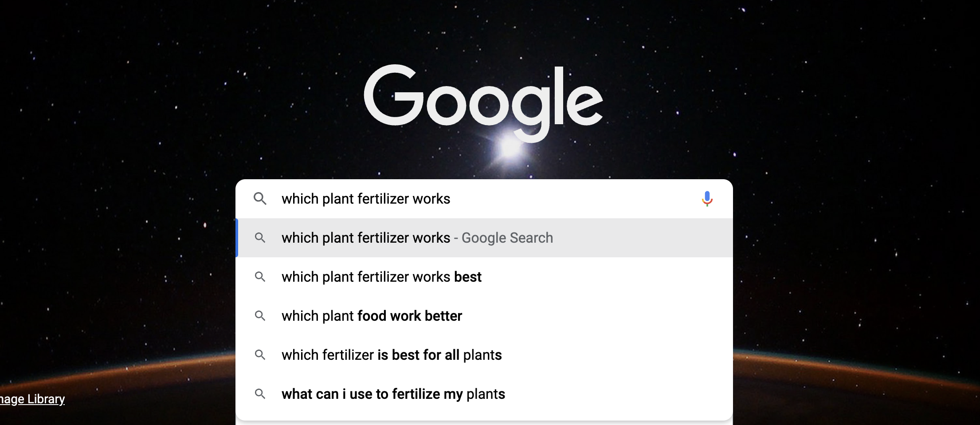980x425 pixels.
Task: Pick 'which fertilizer is best for all plants'
Action: point(484,355)
